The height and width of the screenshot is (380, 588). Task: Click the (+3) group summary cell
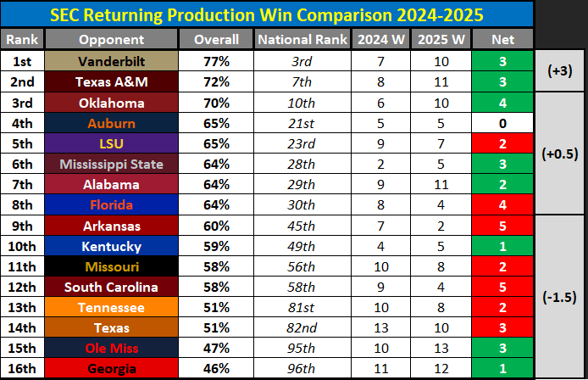[x=561, y=71]
